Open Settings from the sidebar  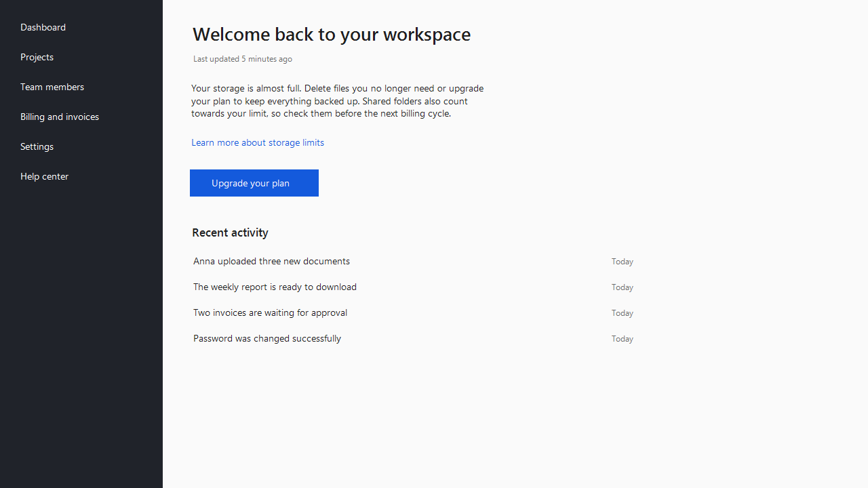click(37, 146)
